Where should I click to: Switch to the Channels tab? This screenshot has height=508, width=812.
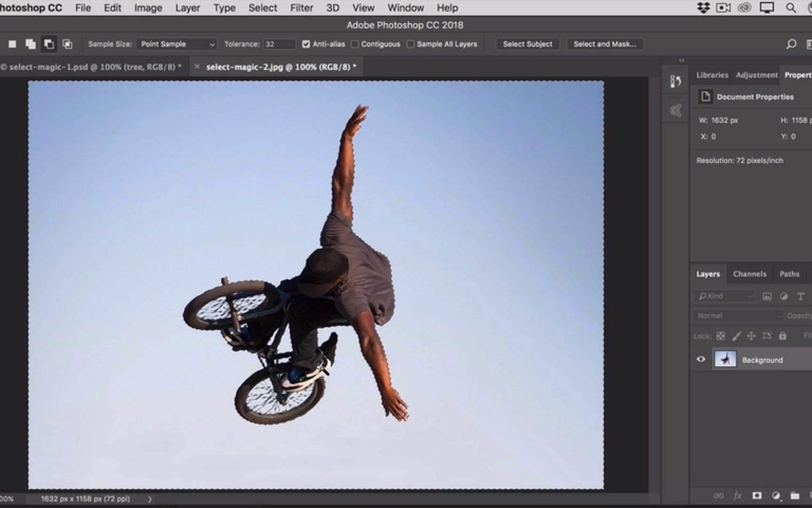(x=750, y=274)
